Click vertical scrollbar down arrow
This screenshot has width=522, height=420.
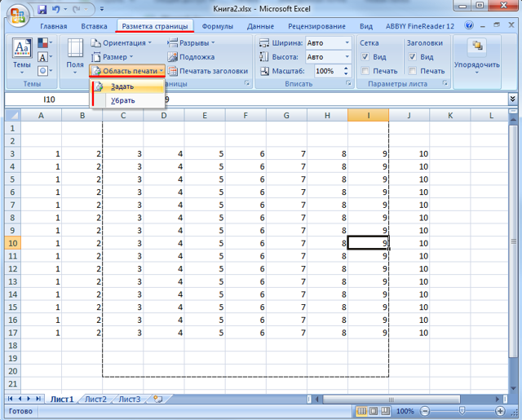pyautogui.click(x=513, y=388)
